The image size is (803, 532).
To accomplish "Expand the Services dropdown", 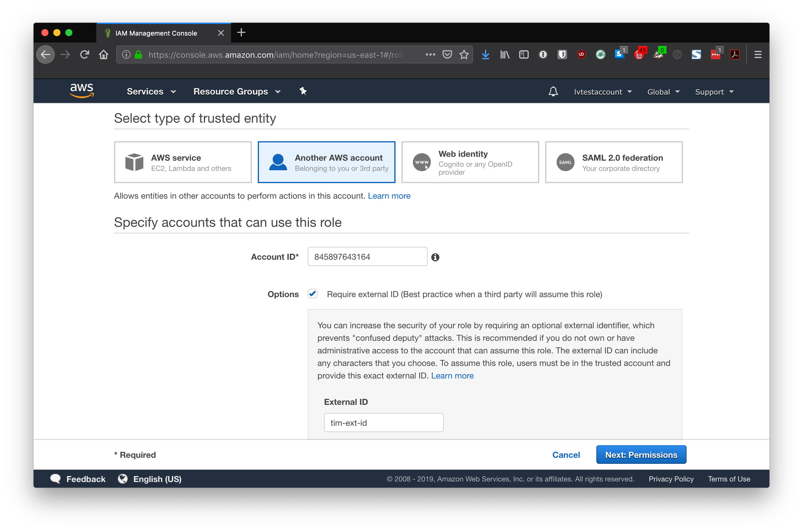I will coord(151,91).
